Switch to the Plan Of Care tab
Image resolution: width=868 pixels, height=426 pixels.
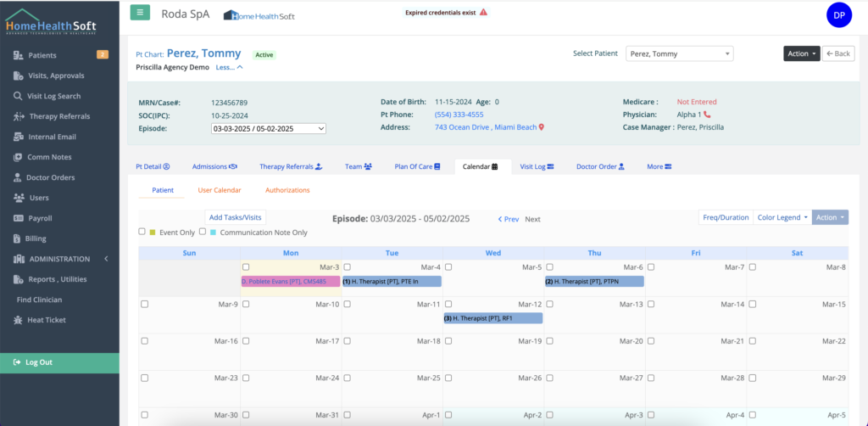[x=417, y=167]
